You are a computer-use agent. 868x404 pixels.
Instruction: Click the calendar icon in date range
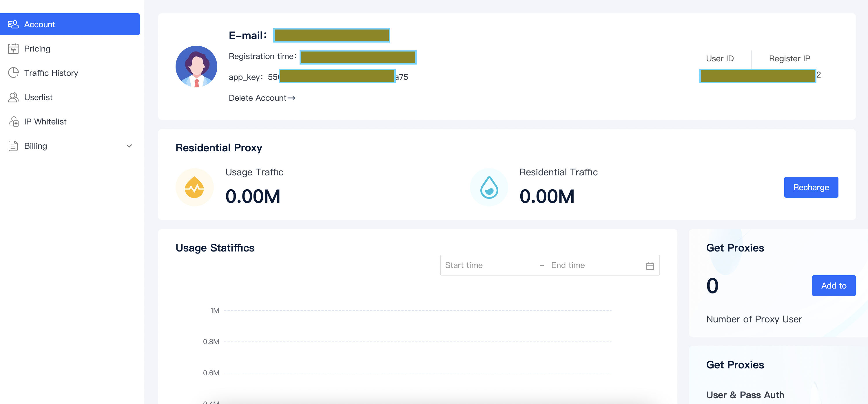click(650, 266)
